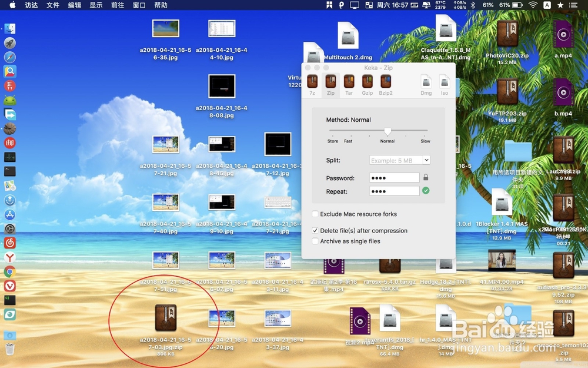Image resolution: width=588 pixels, height=368 pixels.
Task: Open Google Chrome from the Dock
Action: [10, 271]
